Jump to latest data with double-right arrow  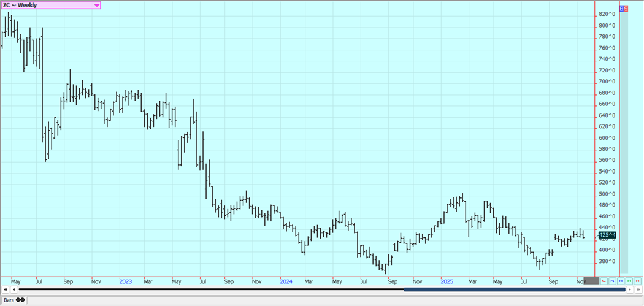click(x=638, y=289)
